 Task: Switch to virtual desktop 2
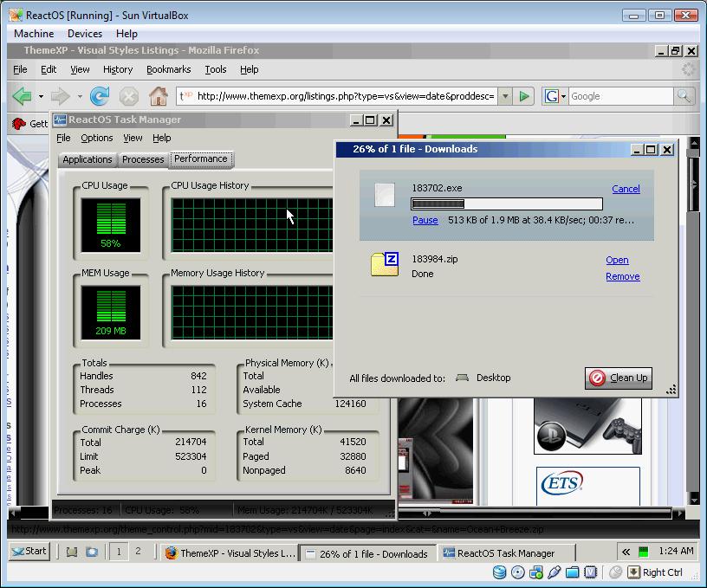tap(137, 552)
